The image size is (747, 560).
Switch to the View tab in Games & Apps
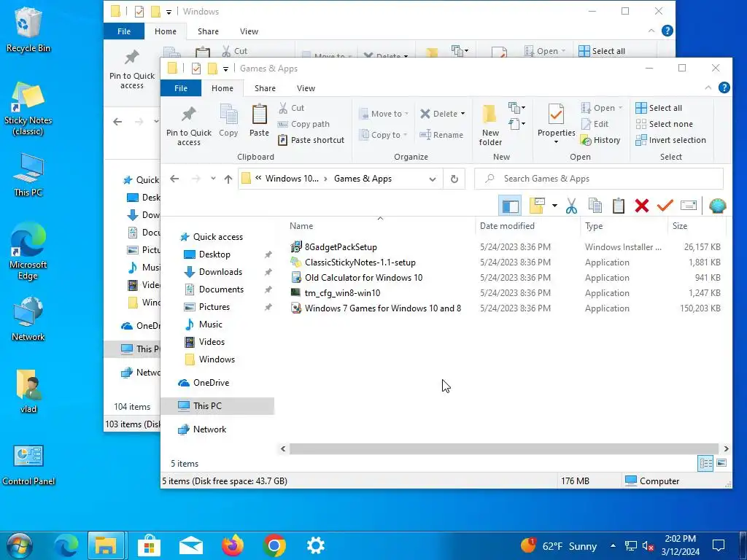pos(306,88)
